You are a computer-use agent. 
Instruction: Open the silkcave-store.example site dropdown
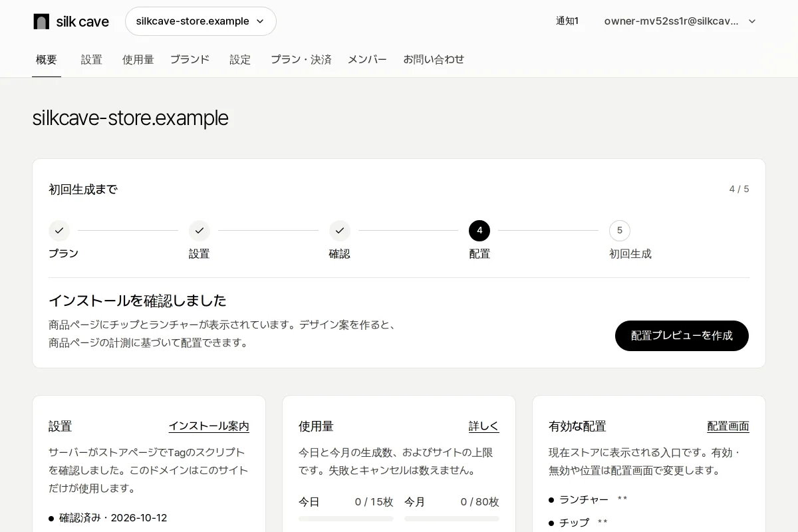201,21
